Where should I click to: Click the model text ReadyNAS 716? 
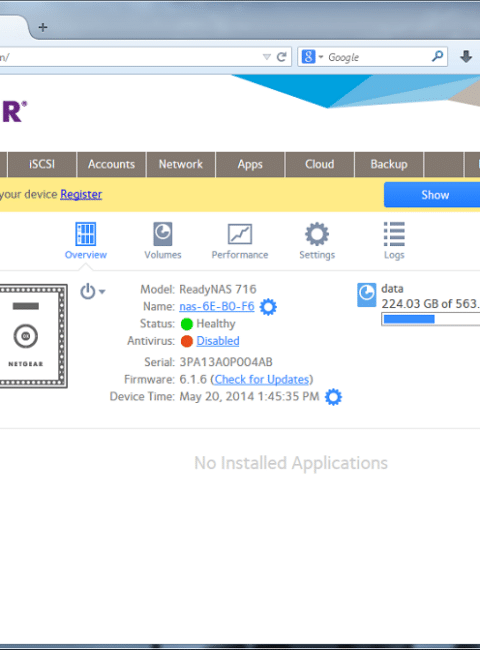[218, 289]
